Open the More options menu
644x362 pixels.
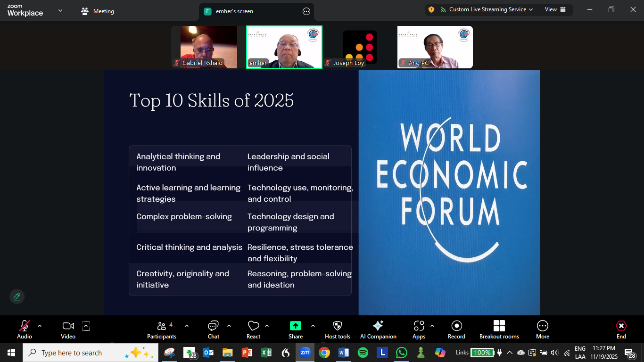pyautogui.click(x=542, y=329)
